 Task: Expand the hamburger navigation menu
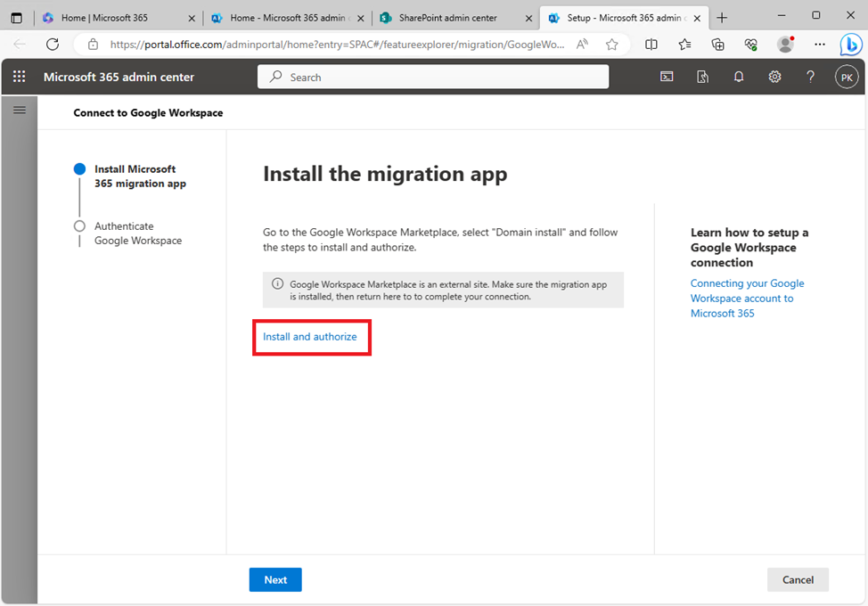pyautogui.click(x=20, y=111)
